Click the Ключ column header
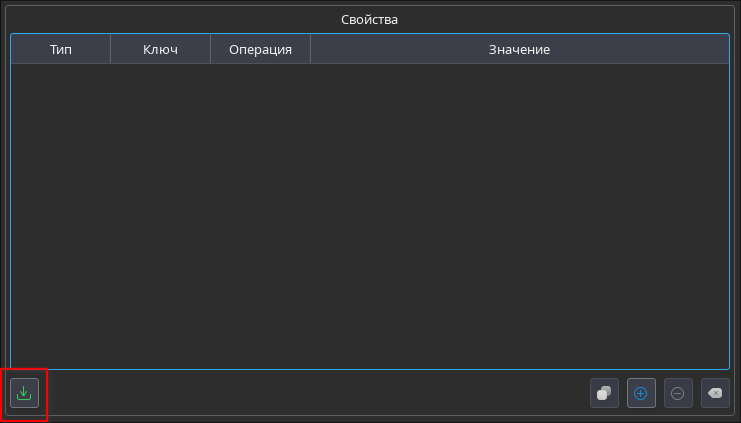 (160, 49)
